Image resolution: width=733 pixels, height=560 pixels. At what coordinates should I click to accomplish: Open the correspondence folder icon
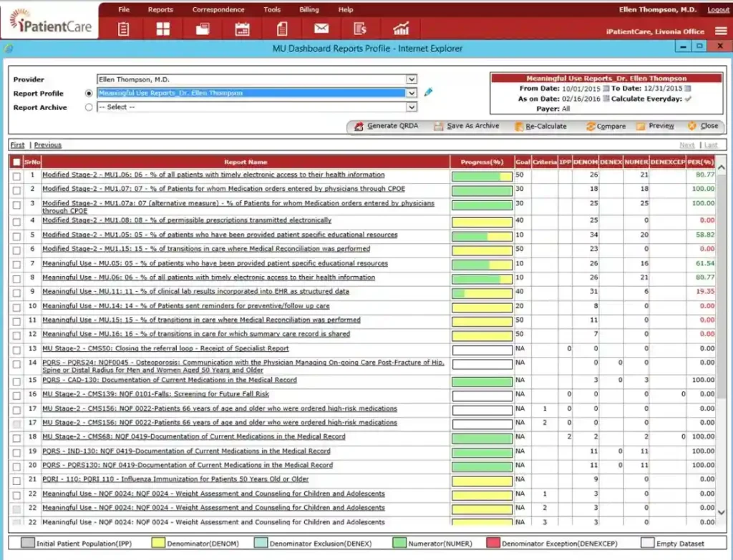203,29
